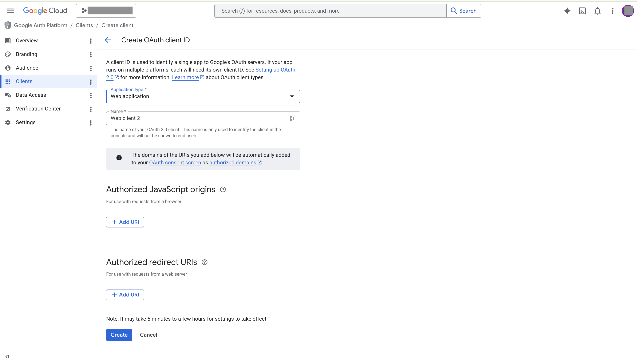This screenshot has width=637, height=364.
Task: Click the icon inside the Name field
Action: tap(292, 118)
